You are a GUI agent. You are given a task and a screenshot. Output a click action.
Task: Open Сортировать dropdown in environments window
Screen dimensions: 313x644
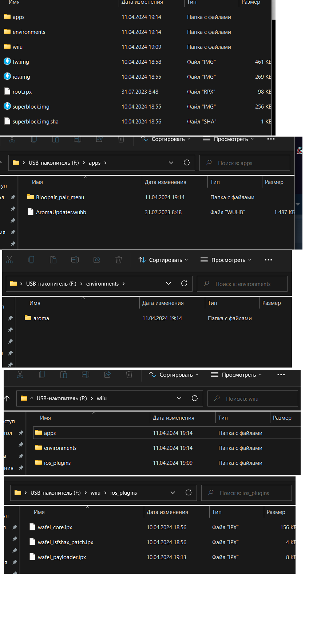point(163,260)
